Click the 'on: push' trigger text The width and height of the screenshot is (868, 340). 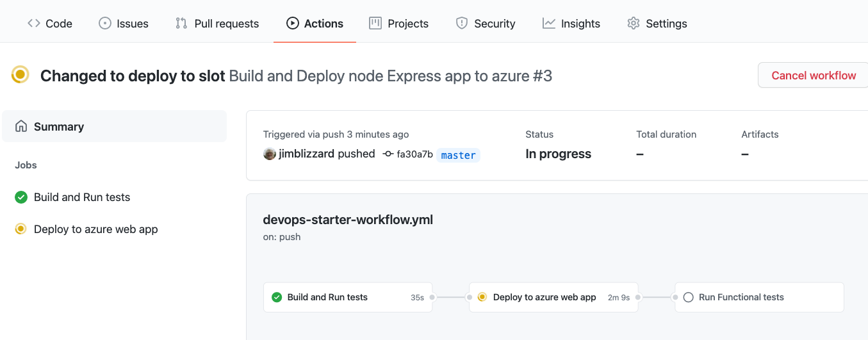click(281, 237)
